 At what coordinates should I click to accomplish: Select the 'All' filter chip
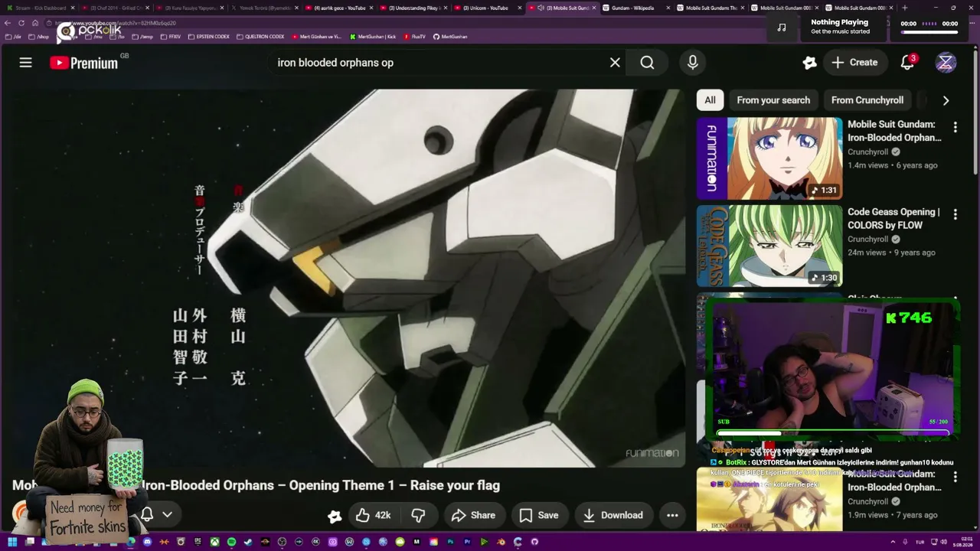710,100
